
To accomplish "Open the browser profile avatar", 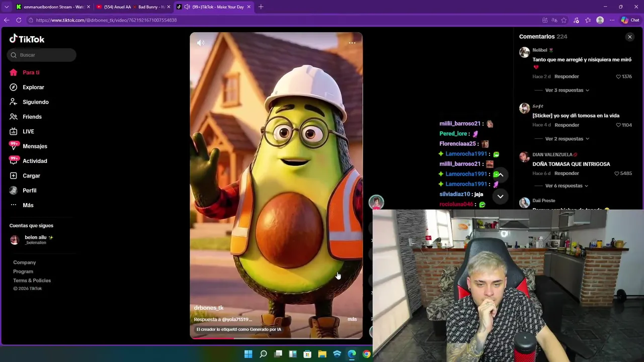I will click(600, 20).
